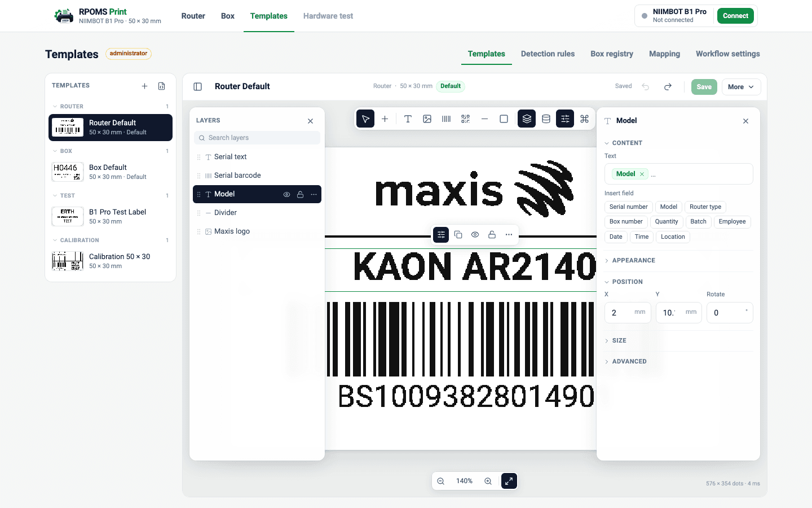812x508 pixels.
Task: Click the plus add-element tool in canvas toolbar
Action: (x=385, y=119)
